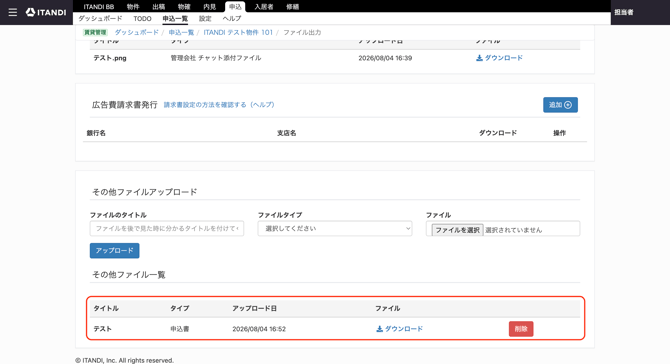Switch to the 出稿 top tab

(x=159, y=6)
